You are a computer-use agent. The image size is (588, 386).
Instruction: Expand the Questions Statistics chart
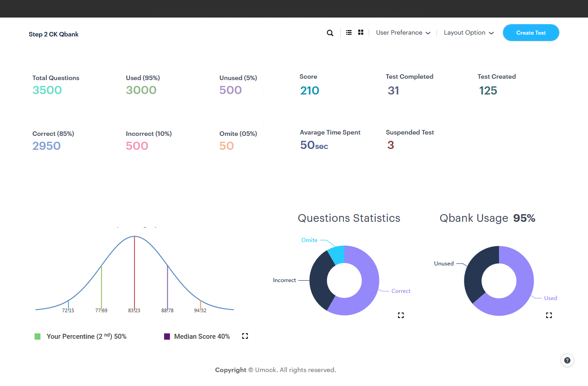tap(401, 315)
